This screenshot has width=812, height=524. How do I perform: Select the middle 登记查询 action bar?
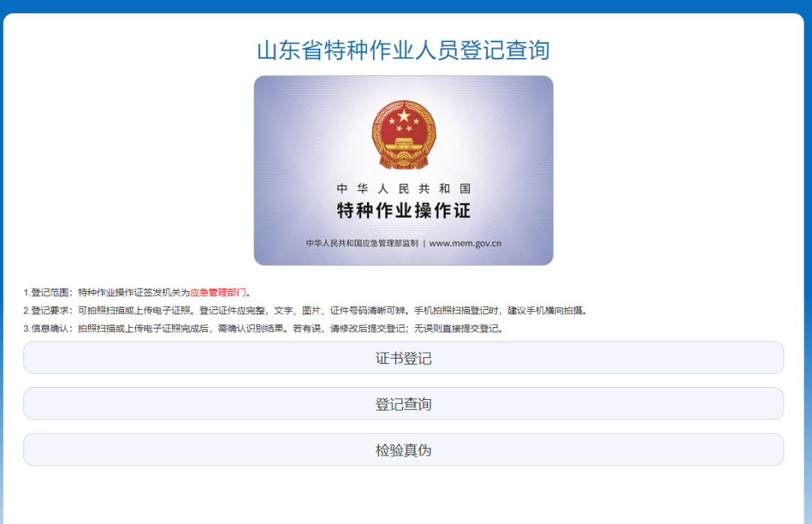[x=404, y=404]
